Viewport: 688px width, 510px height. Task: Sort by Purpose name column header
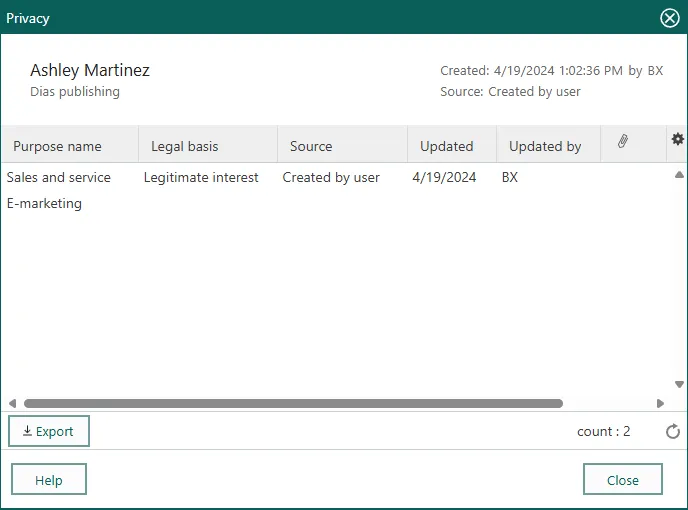(x=57, y=146)
